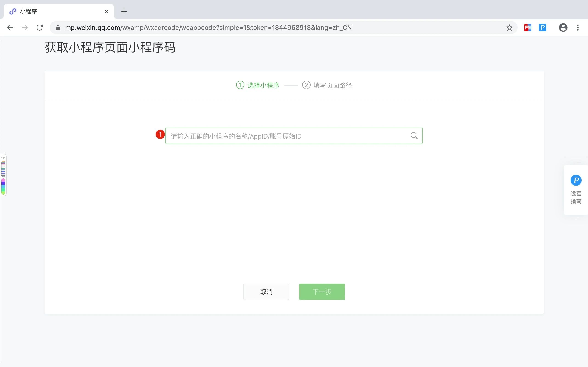Open the Chrome profile avatar icon
This screenshot has height=367, width=588.
pyautogui.click(x=563, y=28)
